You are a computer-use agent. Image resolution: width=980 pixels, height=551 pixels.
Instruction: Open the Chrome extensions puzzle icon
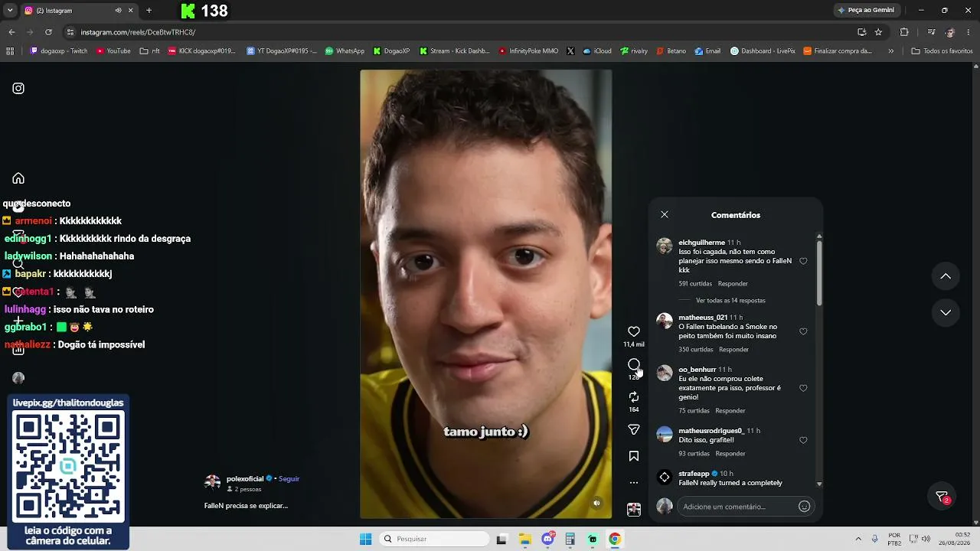tap(904, 32)
